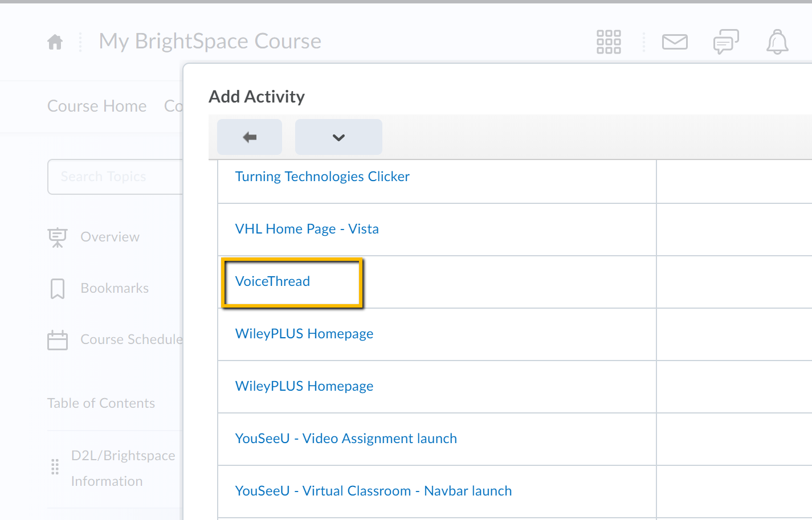Expand the dropdown chevron in Add Activity toolbar
Image resolution: width=812 pixels, height=520 pixels.
[338, 137]
